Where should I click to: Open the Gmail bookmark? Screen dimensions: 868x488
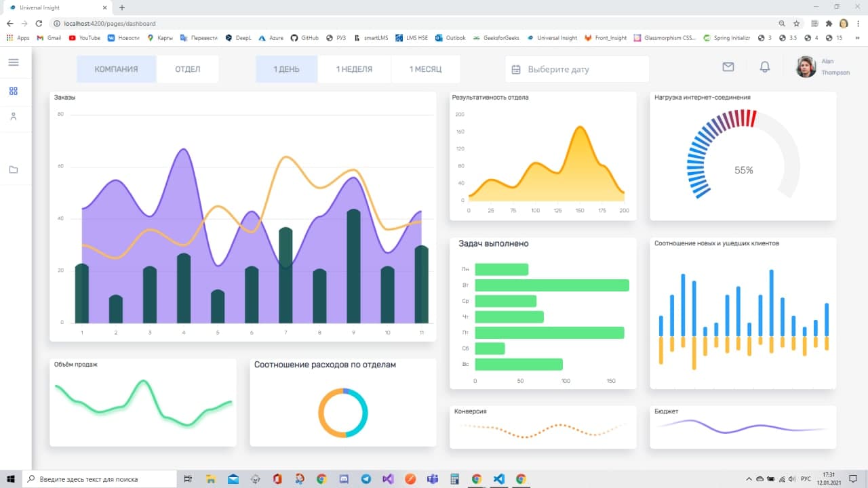[x=49, y=38]
